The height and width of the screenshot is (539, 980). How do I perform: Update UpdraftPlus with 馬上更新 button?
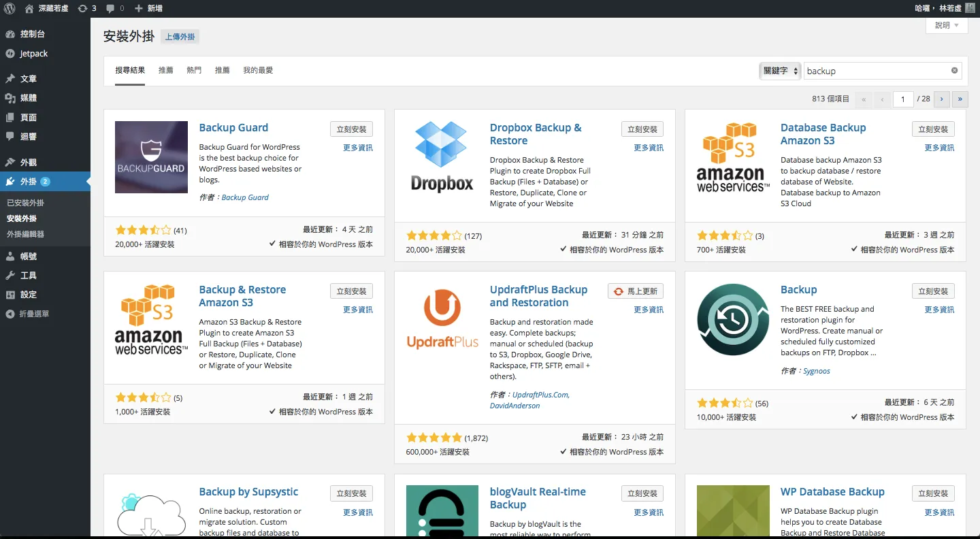click(636, 291)
